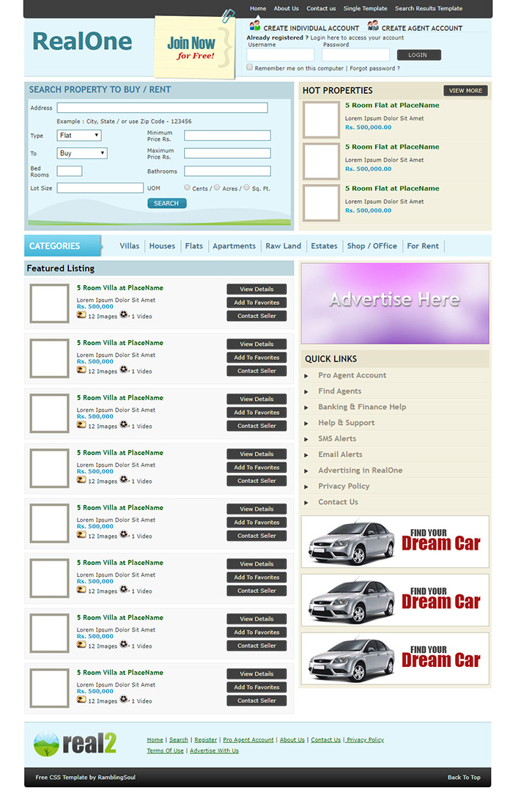Click the RealOne header logo
Viewport: 513px width, 812px height.
pyautogui.click(x=82, y=42)
